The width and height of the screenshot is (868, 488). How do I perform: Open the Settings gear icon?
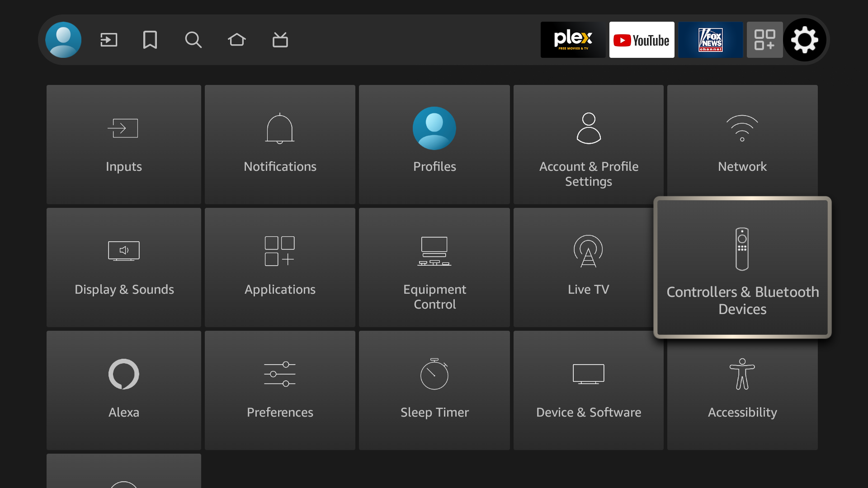coord(804,40)
